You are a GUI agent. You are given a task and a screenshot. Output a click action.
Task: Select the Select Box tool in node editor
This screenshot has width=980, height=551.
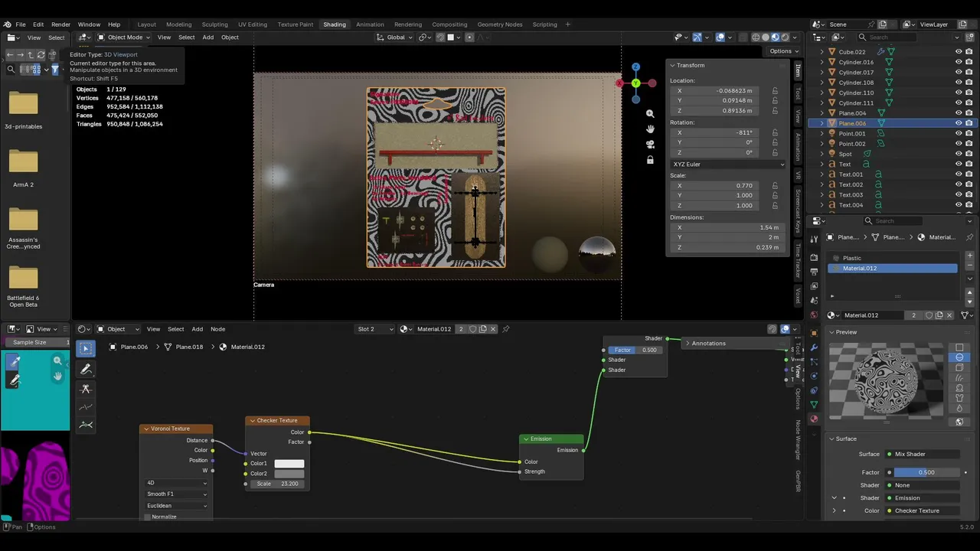pyautogui.click(x=86, y=349)
